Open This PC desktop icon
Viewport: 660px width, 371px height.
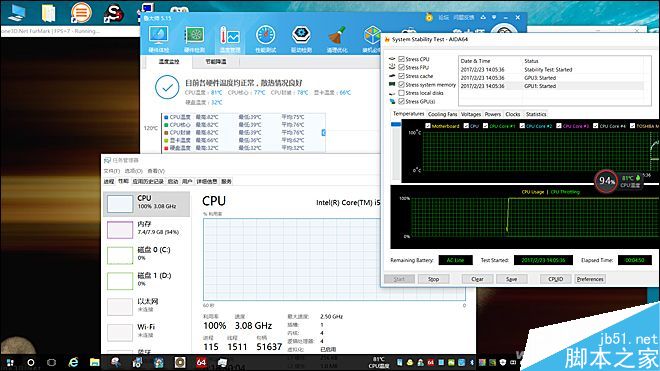click(x=16, y=13)
